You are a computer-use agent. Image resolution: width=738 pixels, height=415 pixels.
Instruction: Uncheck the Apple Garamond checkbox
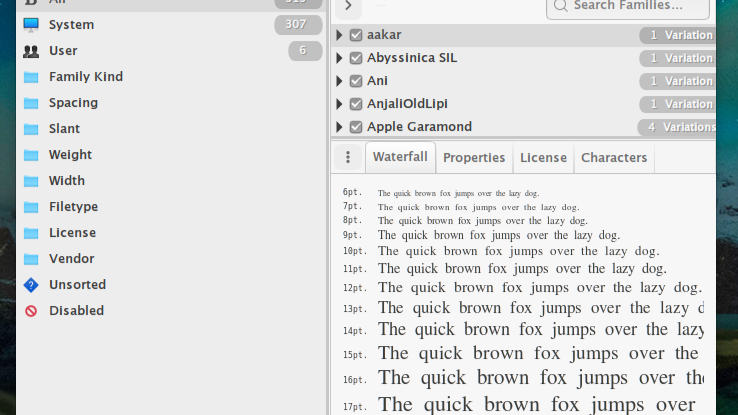[x=356, y=128]
